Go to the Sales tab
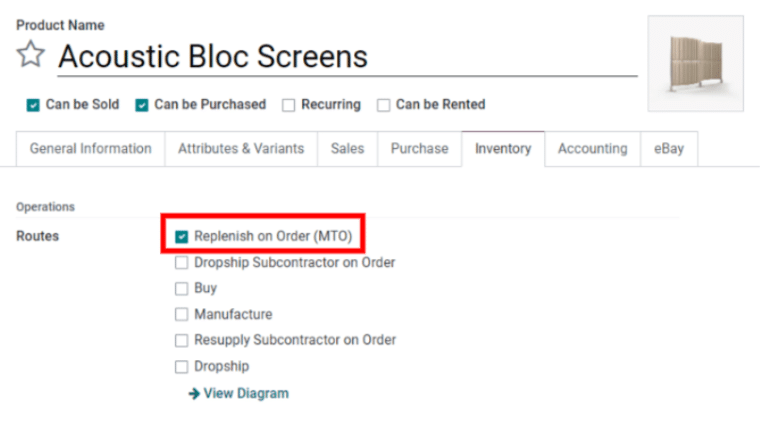The height and width of the screenshot is (428, 760). point(348,149)
